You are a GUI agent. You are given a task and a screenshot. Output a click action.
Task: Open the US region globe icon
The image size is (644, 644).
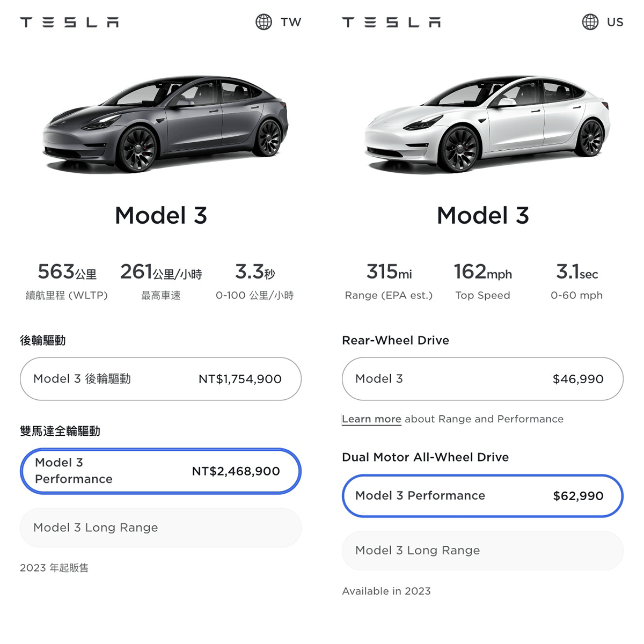(x=590, y=22)
